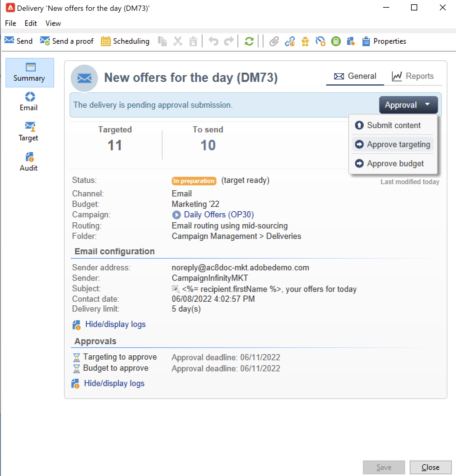The image size is (456, 476).
Task: Click Hide/display logs under Approvals
Action: pyautogui.click(x=114, y=383)
